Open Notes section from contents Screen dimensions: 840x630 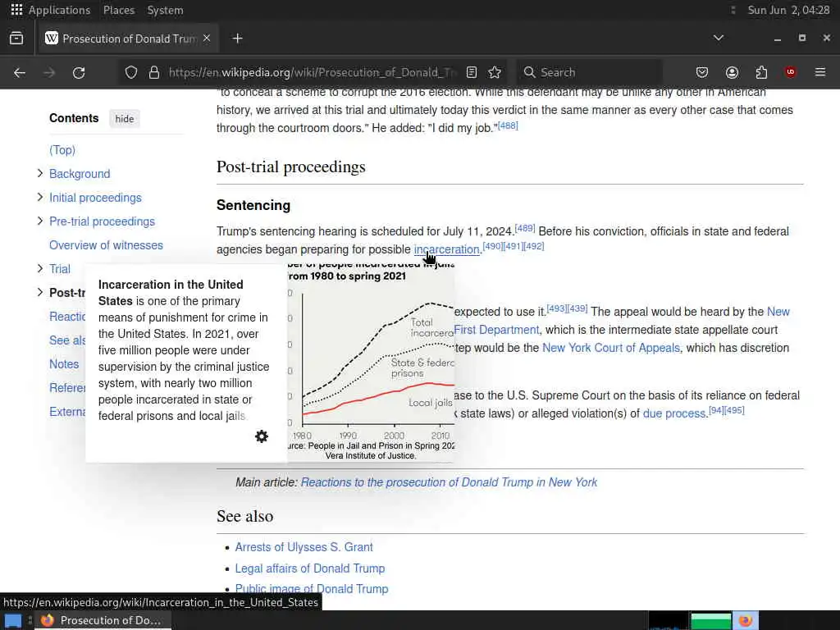point(64,363)
